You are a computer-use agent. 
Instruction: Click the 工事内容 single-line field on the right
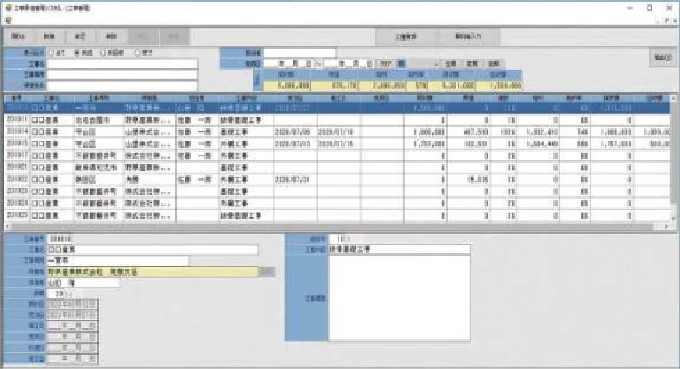pyautogui.click(x=399, y=249)
